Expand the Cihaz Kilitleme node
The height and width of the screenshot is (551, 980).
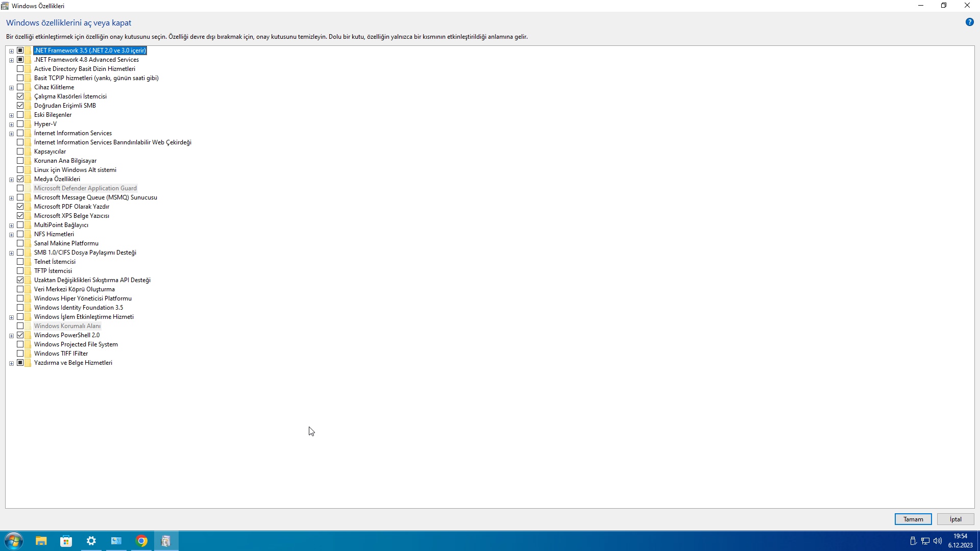(x=11, y=88)
